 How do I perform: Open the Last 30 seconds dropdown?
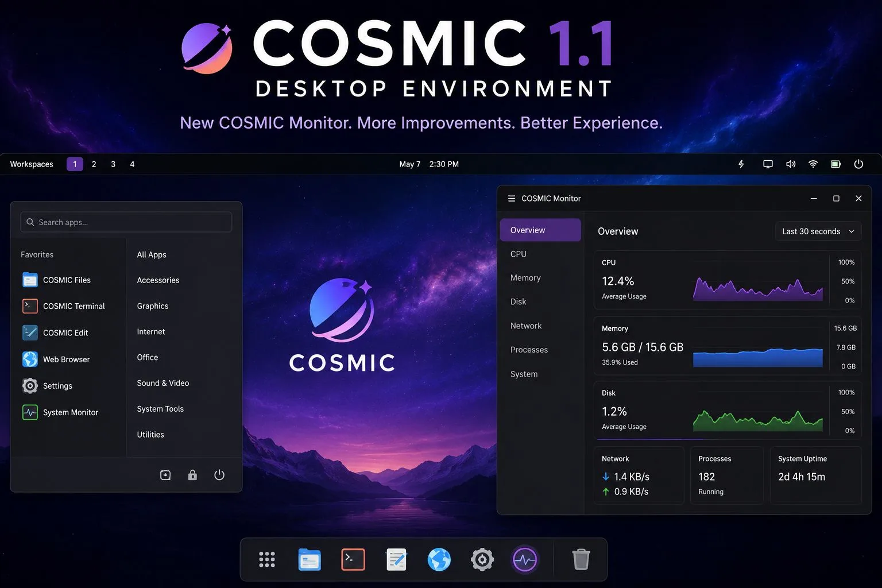click(x=818, y=231)
